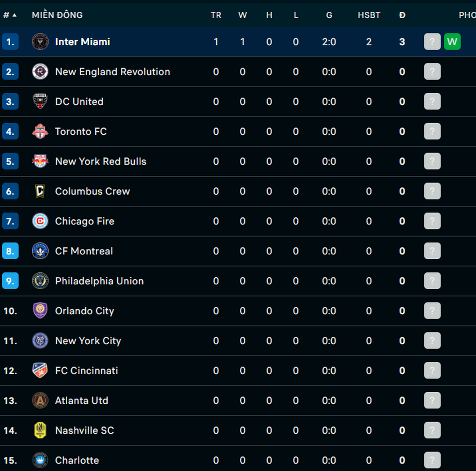476x471 pixels.
Task: Select the Chicago Fire badge
Action: pyautogui.click(x=40, y=221)
